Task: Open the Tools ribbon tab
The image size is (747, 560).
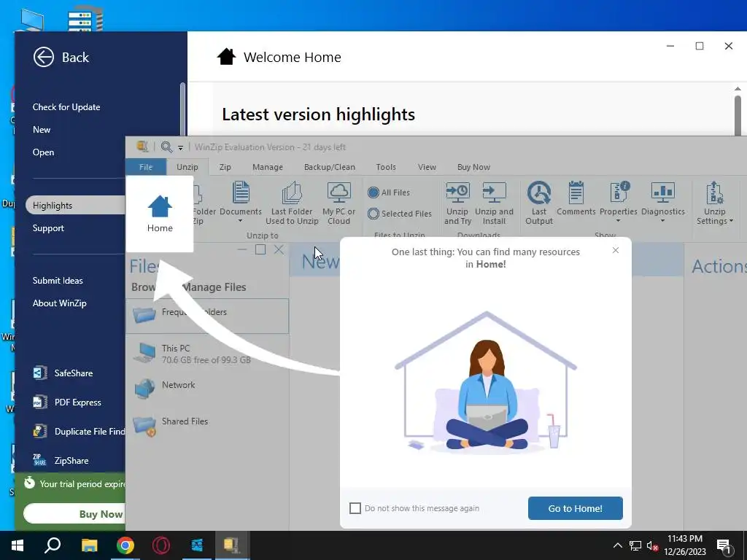Action: point(385,167)
